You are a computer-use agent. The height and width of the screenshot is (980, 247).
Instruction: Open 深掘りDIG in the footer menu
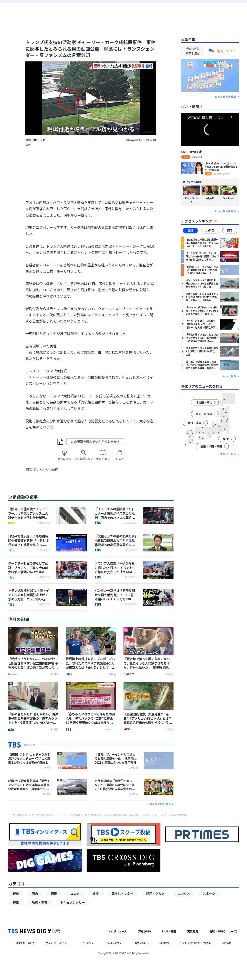(144, 931)
